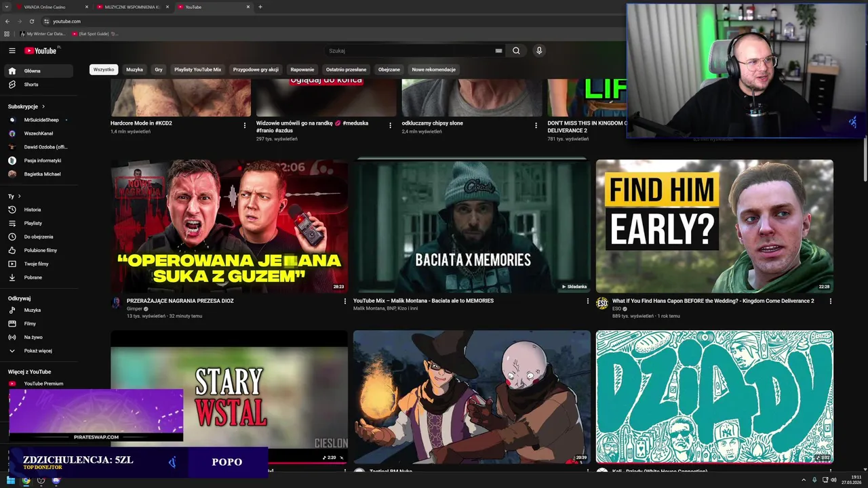The image size is (868, 488).
Task: Open Do obejrzenia watch later list
Action: pyautogui.click(x=39, y=237)
